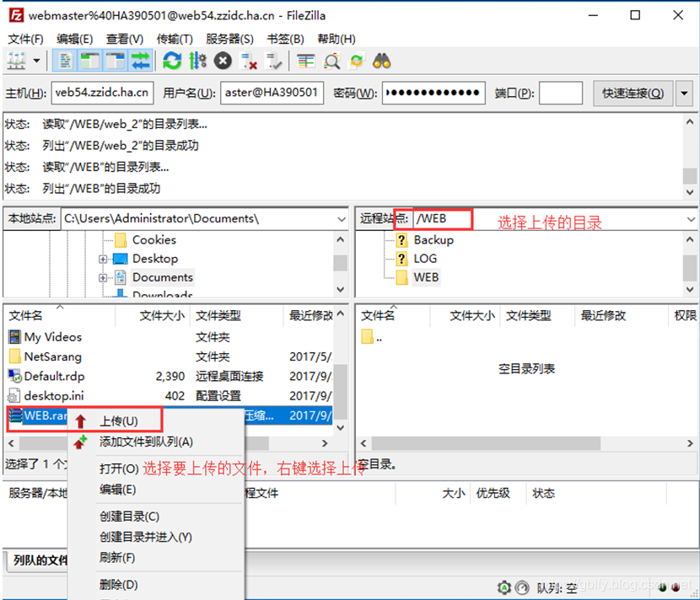Screen dimensions: 700x600
Task: Toggle the message log display
Action: [65, 61]
